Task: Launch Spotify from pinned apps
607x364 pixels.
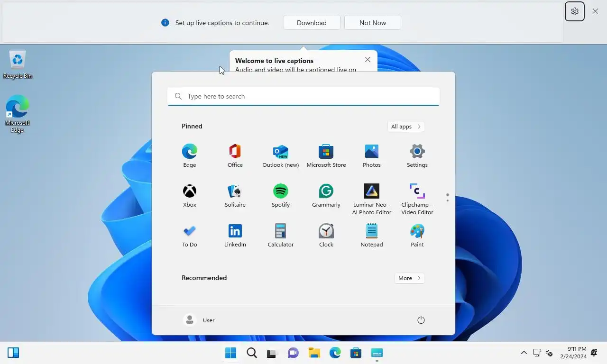Action: (280, 196)
